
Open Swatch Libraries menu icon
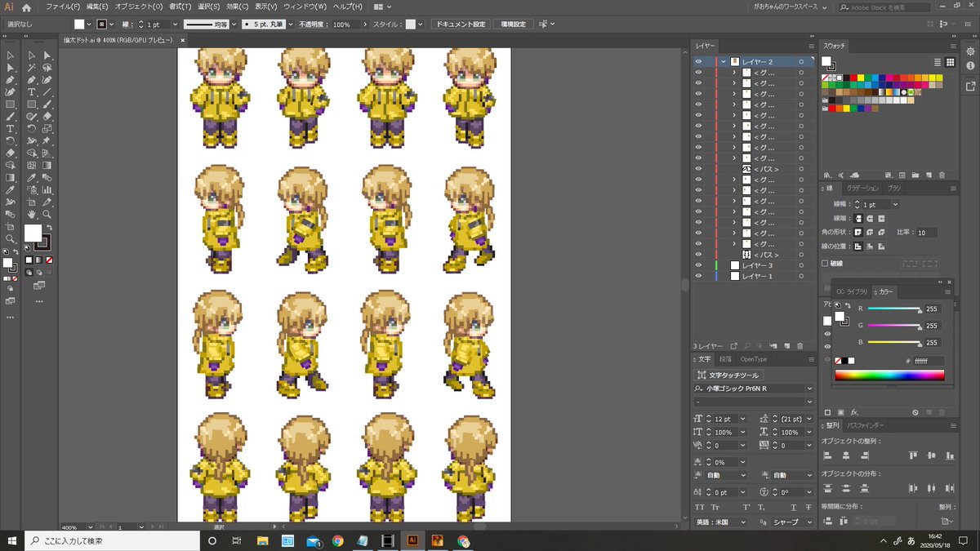coord(828,176)
